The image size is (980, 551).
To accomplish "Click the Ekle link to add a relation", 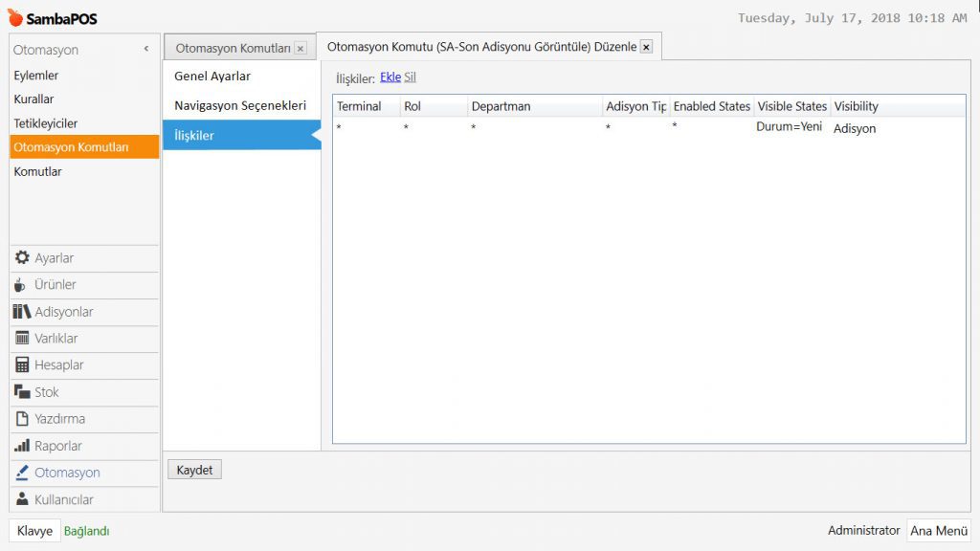I will pyautogui.click(x=390, y=77).
